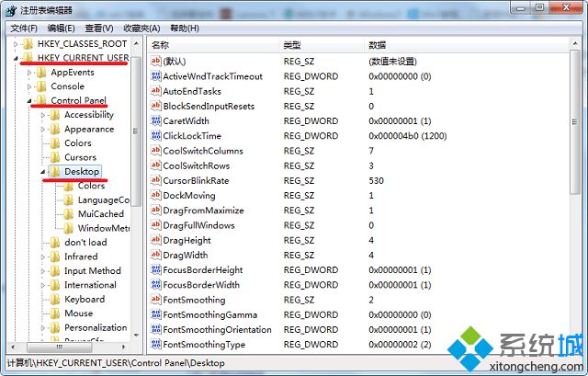Click the Mouse key folder icon

pyautogui.click(x=55, y=313)
